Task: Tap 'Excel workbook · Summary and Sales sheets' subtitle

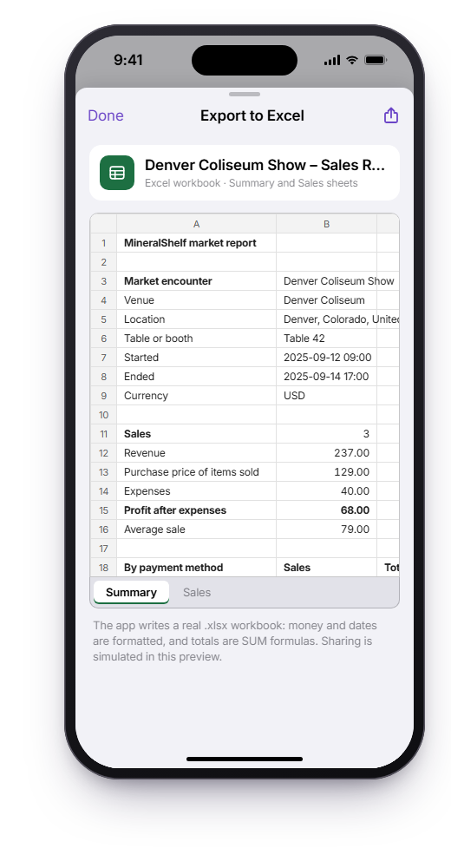Action: 252,183
